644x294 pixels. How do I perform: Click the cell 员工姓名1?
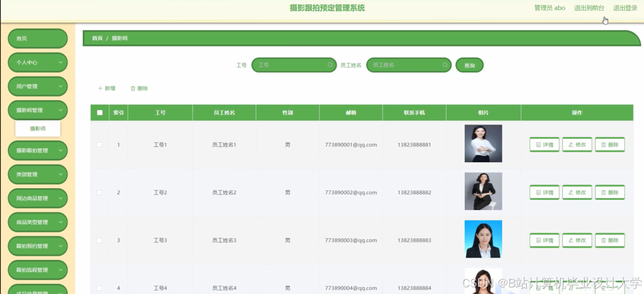224,145
